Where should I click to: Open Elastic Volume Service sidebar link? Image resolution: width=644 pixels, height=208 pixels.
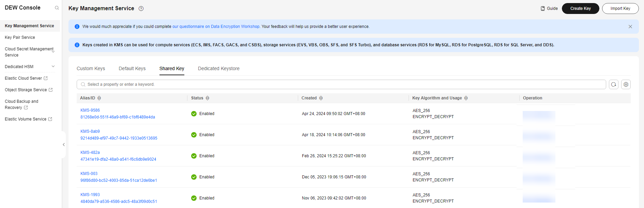(x=26, y=119)
